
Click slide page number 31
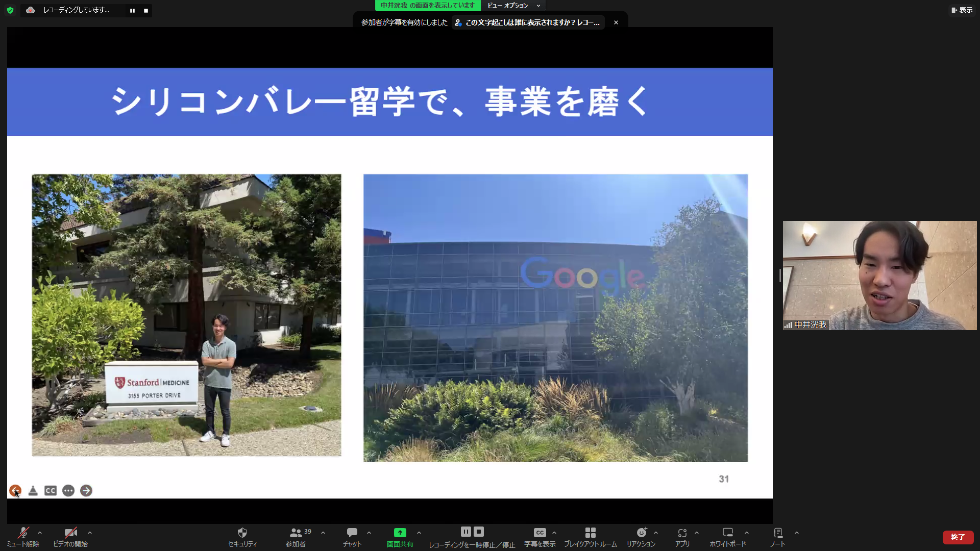pyautogui.click(x=724, y=479)
